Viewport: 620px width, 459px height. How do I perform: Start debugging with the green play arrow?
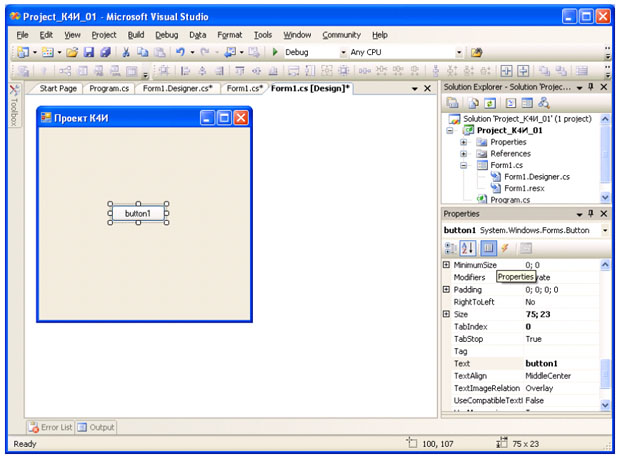[x=275, y=52]
